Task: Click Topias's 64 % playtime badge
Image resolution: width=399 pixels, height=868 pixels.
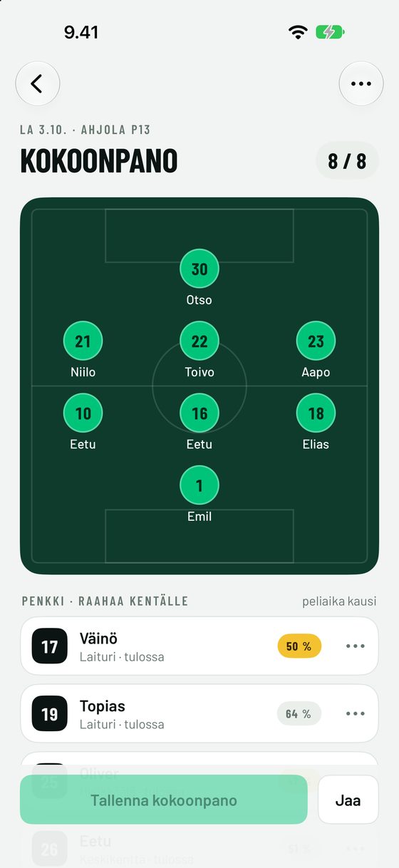Action: click(x=299, y=713)
